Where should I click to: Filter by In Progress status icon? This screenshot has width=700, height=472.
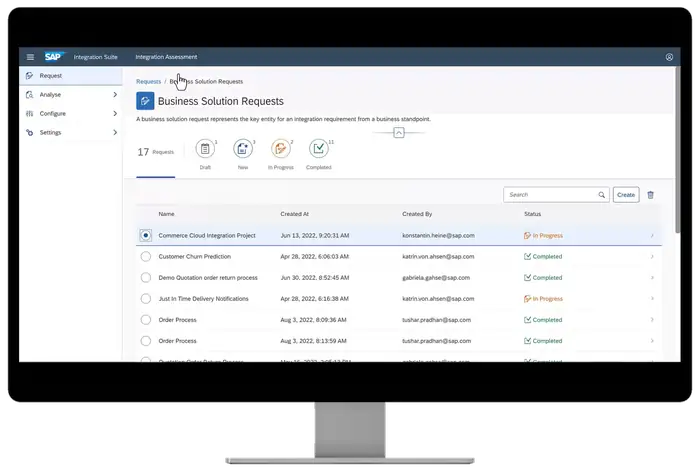(x=281, y=149)
